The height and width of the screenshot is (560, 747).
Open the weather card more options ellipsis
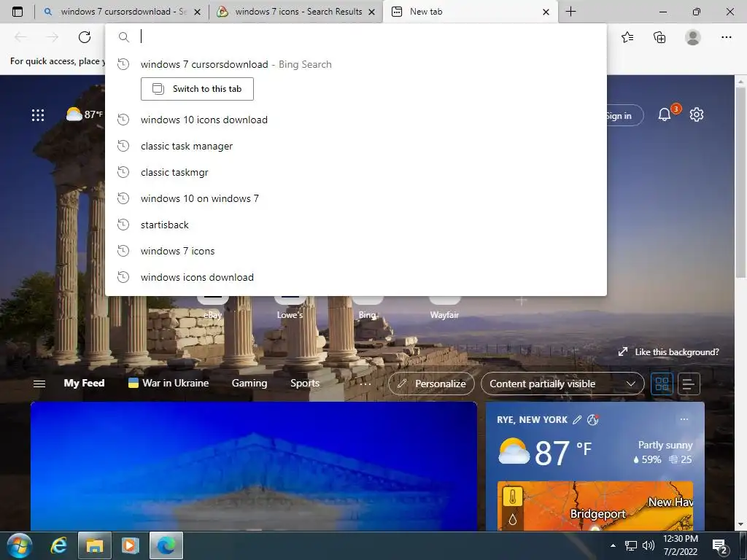(684, 419)
